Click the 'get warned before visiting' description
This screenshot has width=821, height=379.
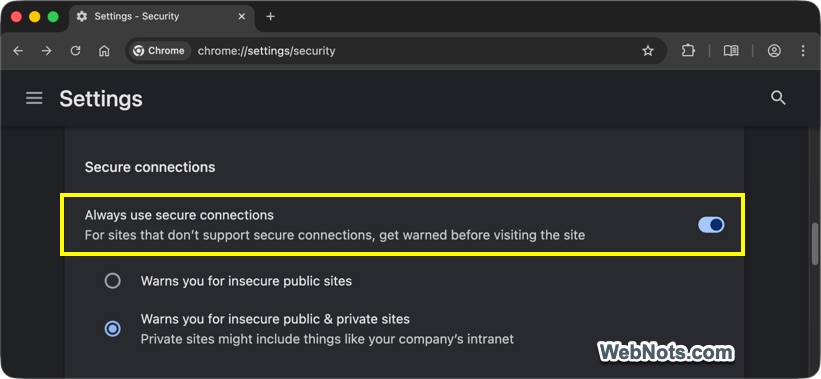click(x=335, y=236)
